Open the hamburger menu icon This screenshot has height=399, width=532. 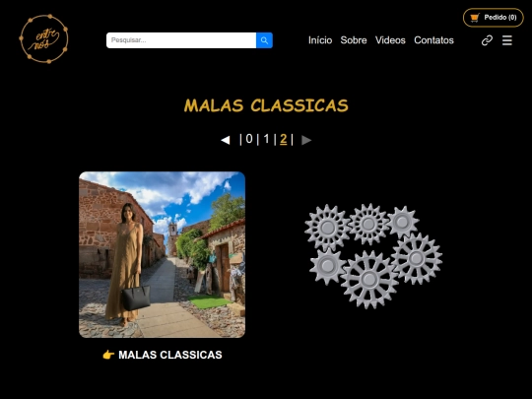[507, 40]
